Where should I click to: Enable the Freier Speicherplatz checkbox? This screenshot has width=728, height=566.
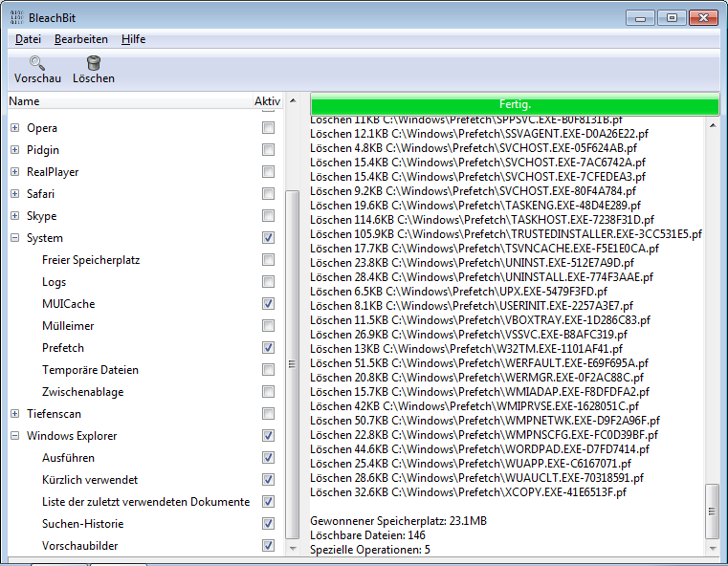click(269, 260)
